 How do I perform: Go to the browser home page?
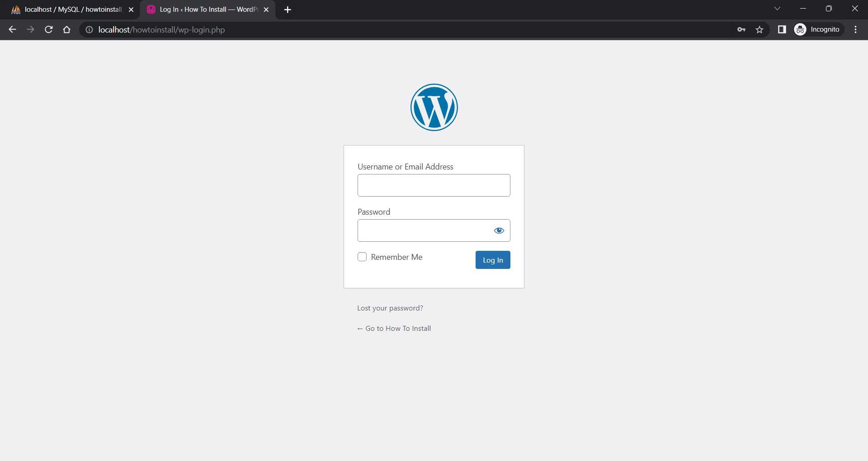pyautogui.click(x=66, y=29)
